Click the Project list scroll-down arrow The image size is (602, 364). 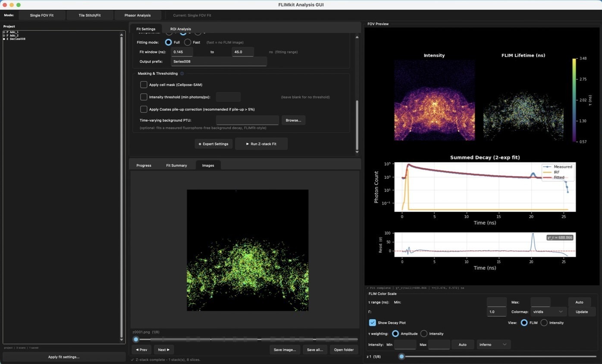(x=122, y=340)
